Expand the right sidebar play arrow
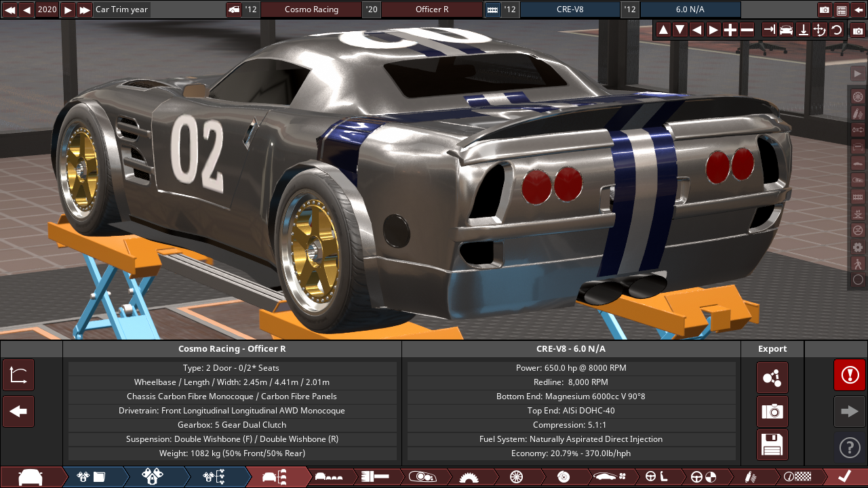 (858, 73)
